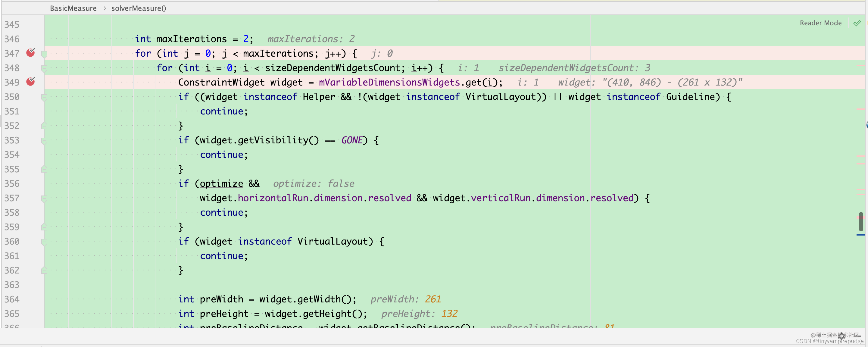868x347 pixels.
Task: Click fold end marker at line 359
Action: coord(44,227)
